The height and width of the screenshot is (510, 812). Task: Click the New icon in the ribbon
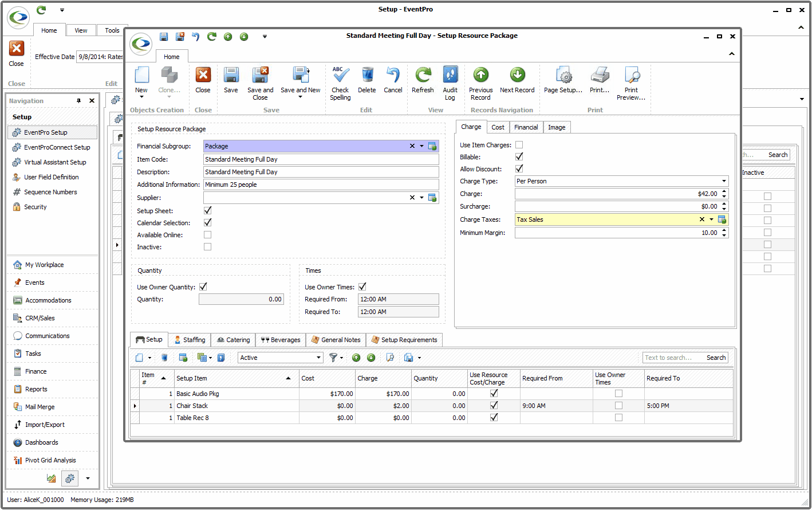[141, 75]
